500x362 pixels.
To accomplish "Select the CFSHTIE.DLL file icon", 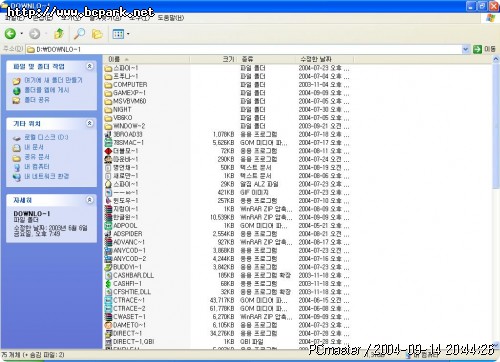I will pos(108,292).
